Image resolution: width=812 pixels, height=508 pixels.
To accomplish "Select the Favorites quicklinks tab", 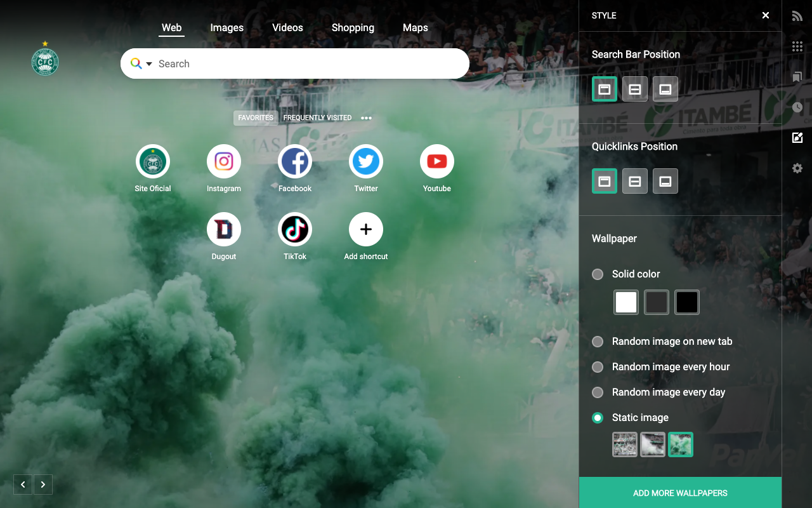I will [256, 118].
